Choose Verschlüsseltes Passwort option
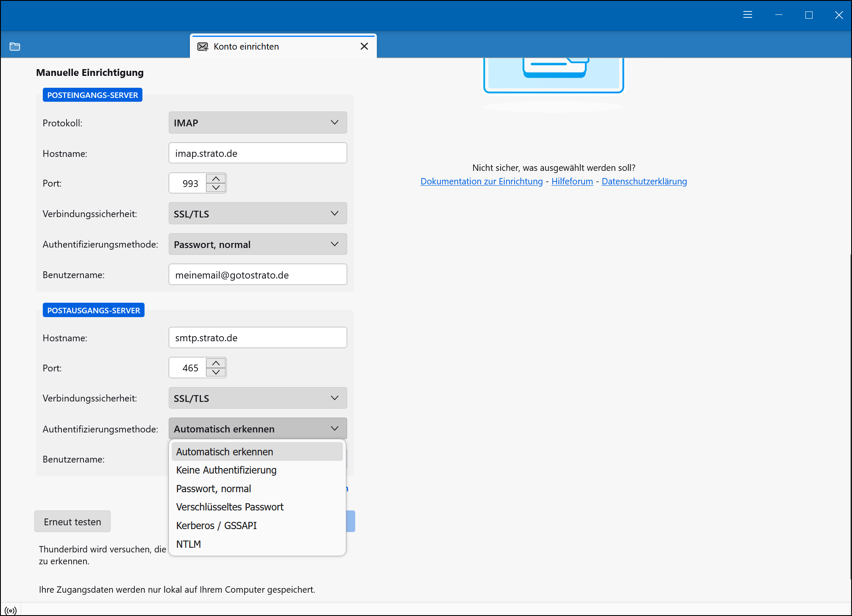Viewport: 852px width, 616px height. coord(230,507)
